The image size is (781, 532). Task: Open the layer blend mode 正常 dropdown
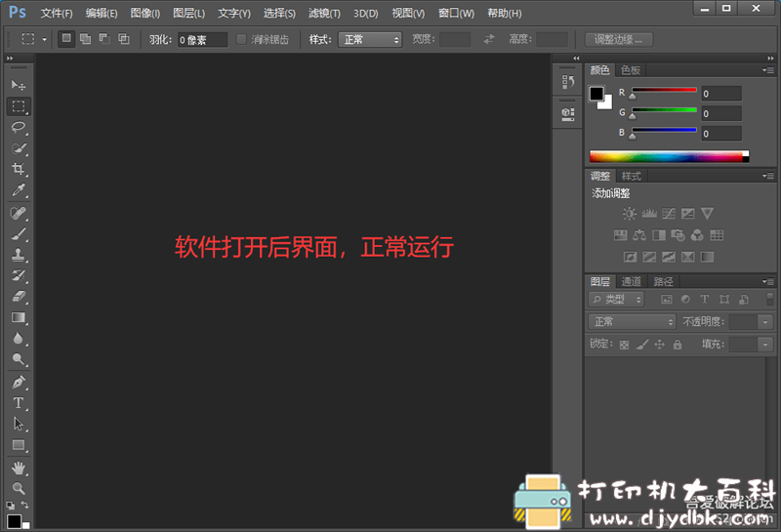[x=632, y=322]
